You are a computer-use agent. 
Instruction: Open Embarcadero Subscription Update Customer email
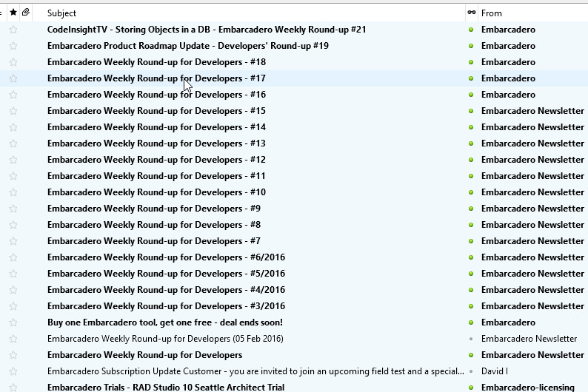(255, 371)
